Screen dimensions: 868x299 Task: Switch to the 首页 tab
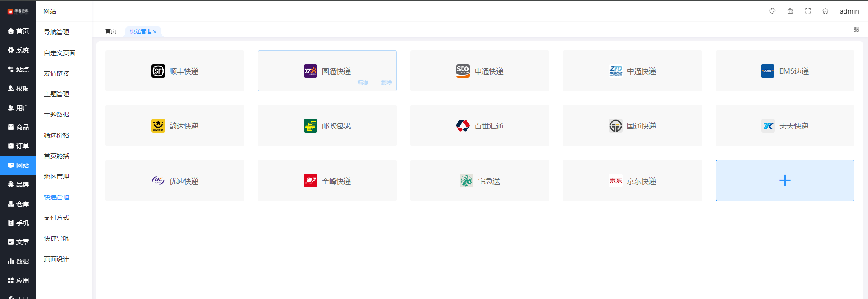pyautogui.click(x=111, y=32)
